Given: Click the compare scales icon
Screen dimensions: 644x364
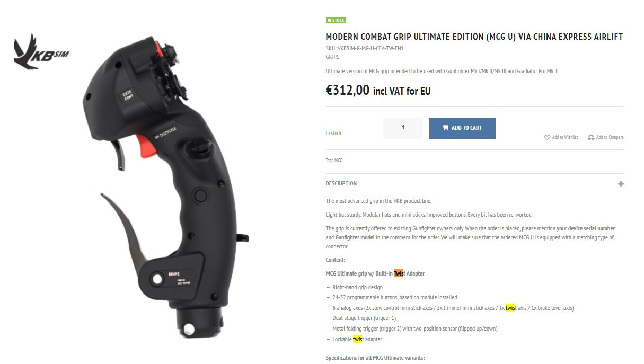Looking at the screenshot, I should [591, 137].
